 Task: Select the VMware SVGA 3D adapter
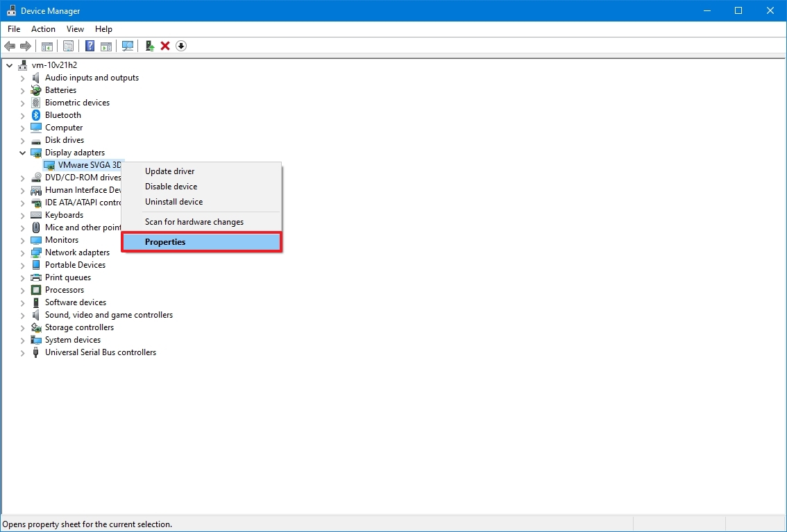coord(90,165)
